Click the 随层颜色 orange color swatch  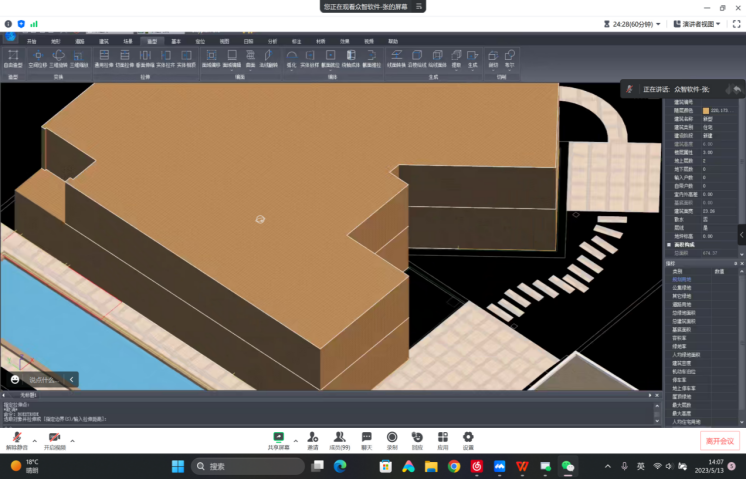(x=706, y=110)
